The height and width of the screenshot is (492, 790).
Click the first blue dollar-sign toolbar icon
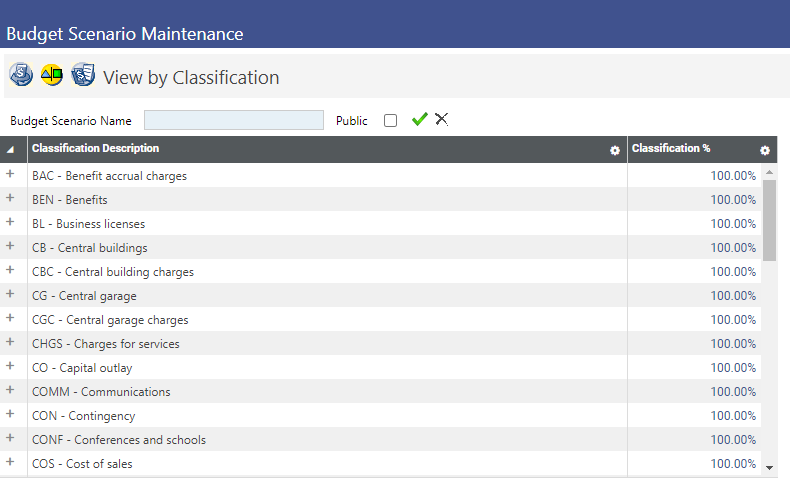(x=21, y=75)
